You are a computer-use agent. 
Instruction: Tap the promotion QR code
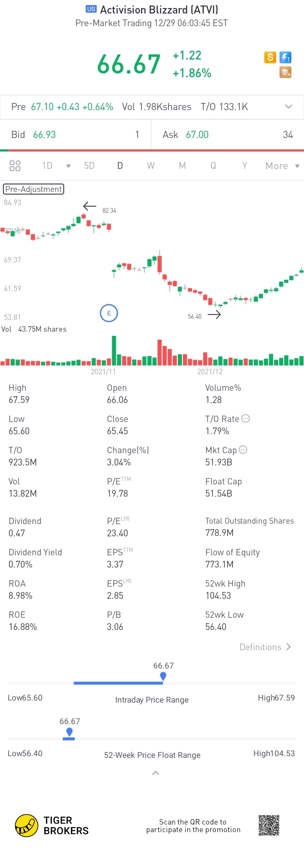coord(269,825)
